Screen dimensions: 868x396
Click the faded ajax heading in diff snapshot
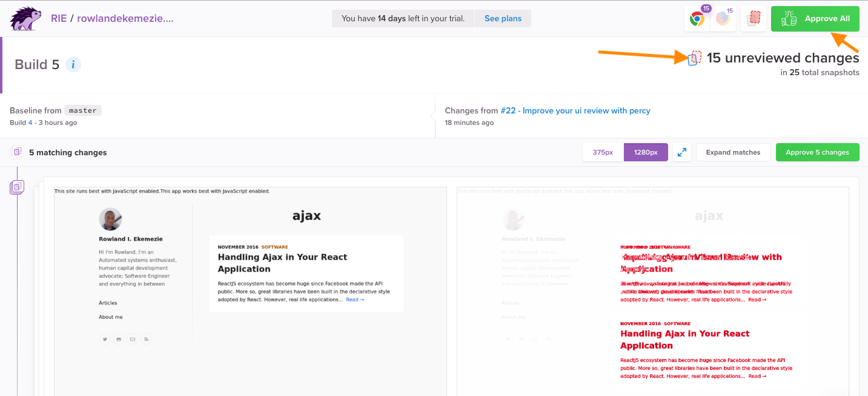click(x=709, y=216)
